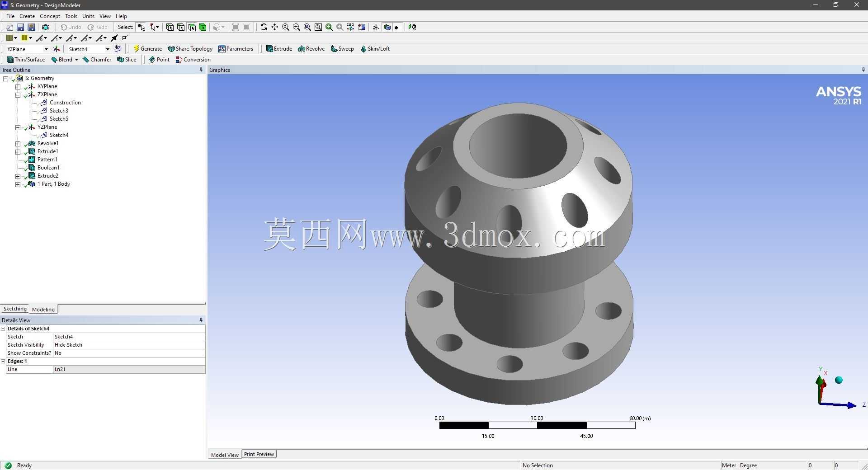This screenshot has width=868, height=470.
Task: Toggle the thicken edges pin-shaped icon
Action: pos(114,38)
